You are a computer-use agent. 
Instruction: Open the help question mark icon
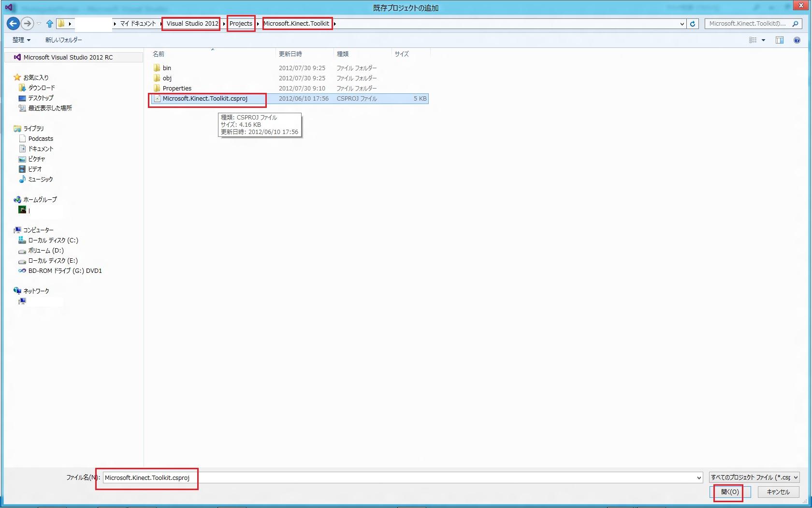click(x=797, y=40)
